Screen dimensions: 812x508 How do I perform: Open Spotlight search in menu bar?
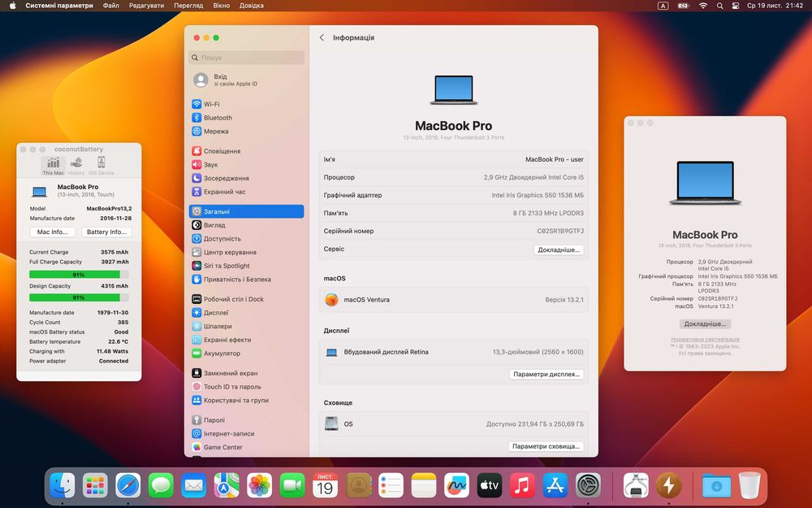pos(719,6)
